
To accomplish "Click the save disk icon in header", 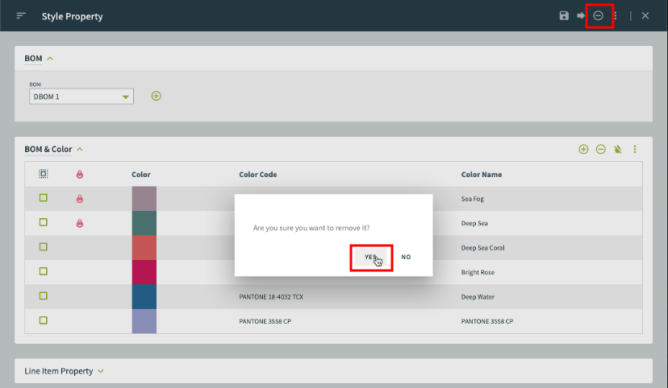I will pos(564,16).
